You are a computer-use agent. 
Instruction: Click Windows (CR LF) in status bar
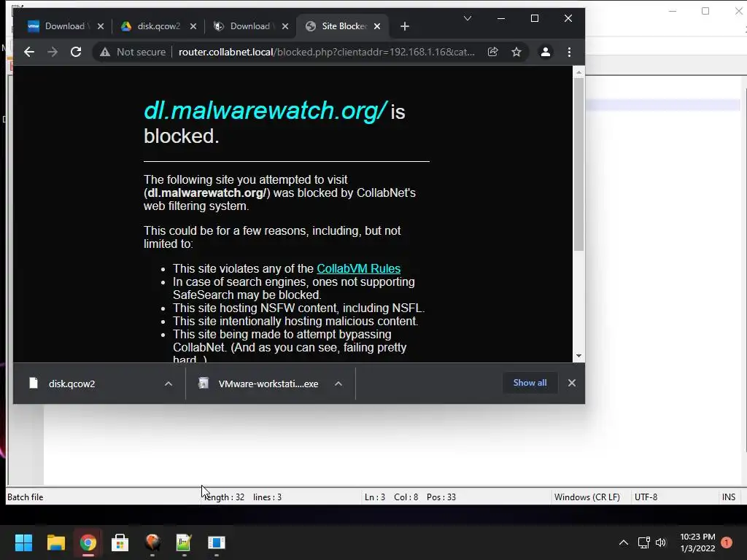pyautogui.click(x=587, y=497)
